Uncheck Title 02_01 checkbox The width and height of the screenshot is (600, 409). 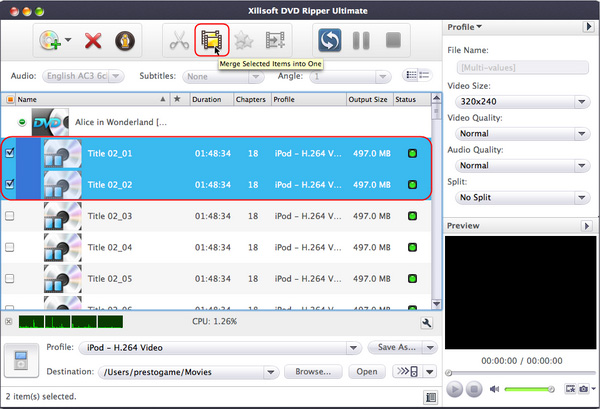coord(10,153)
